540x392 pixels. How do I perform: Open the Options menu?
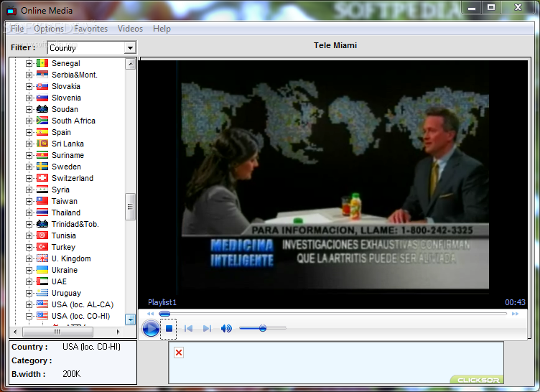click(49, 29)
